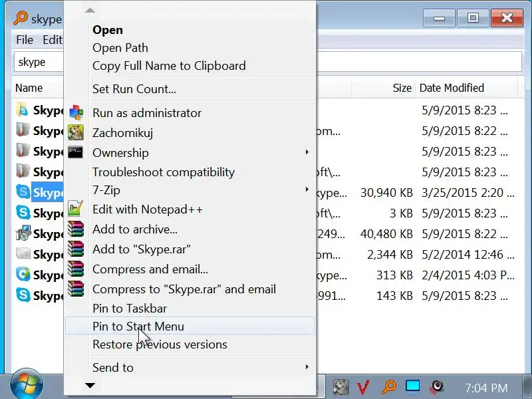Select Pin to Taskbar

point(130,309)
